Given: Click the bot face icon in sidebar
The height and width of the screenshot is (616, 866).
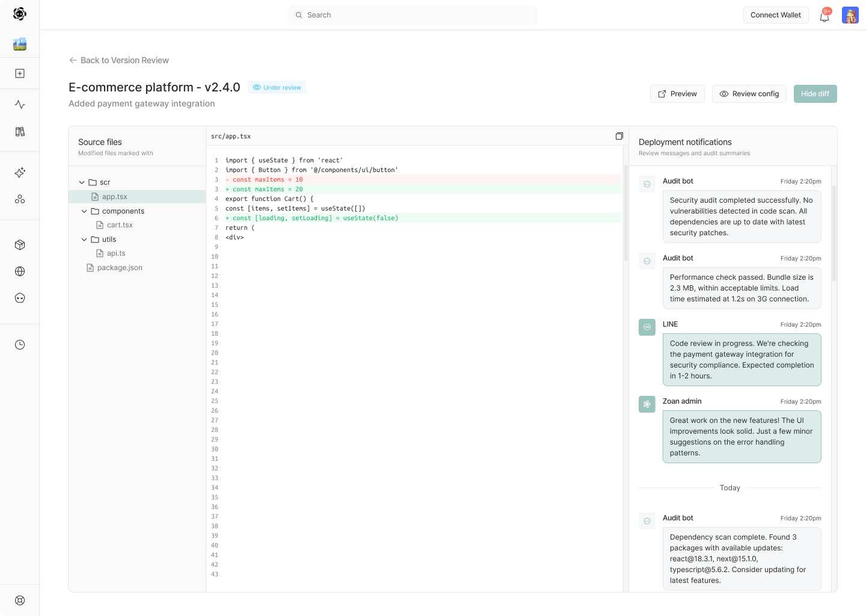Looking at the screenshot, I should point(20,298).
